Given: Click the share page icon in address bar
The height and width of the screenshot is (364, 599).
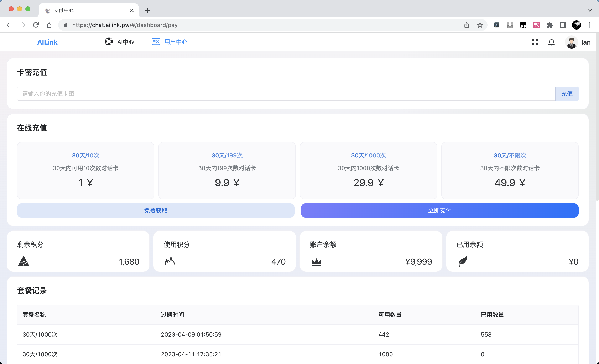Looking at the screenshot, I should (x=467, y=25).
